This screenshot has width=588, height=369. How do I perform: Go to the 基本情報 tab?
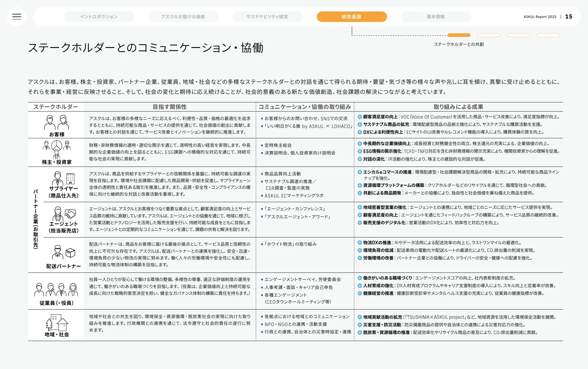pyautogui.click(x=436, y=17)
